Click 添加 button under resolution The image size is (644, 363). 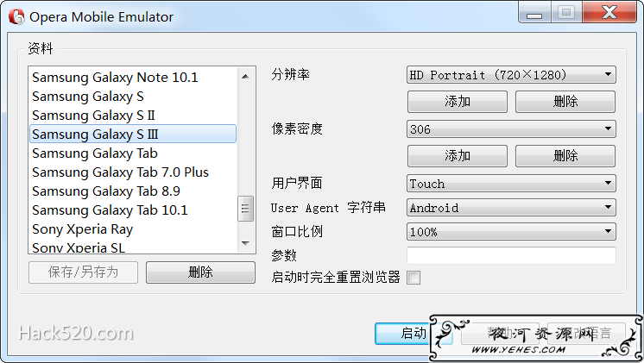coord(458,101)
